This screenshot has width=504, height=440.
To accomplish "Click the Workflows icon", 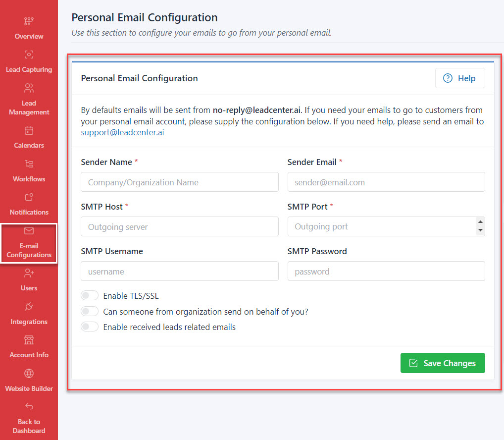I will (x=29, y=164).
